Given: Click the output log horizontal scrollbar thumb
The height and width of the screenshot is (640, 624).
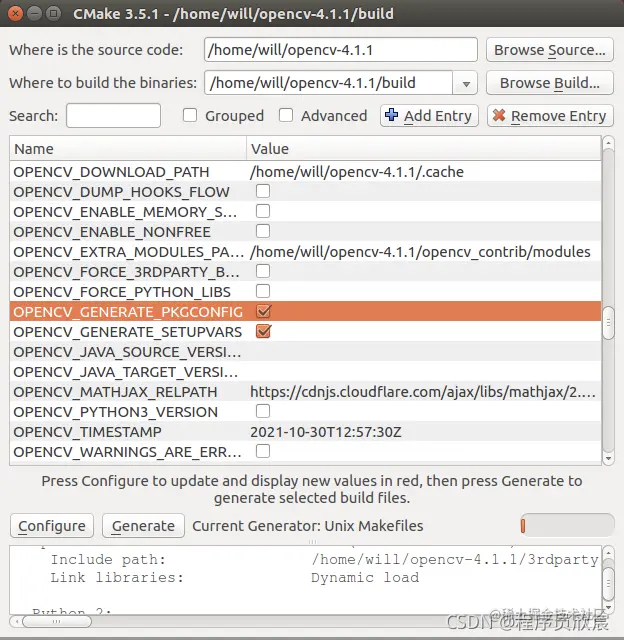Looking at the screenshot, I should click(x=57, y=622).
